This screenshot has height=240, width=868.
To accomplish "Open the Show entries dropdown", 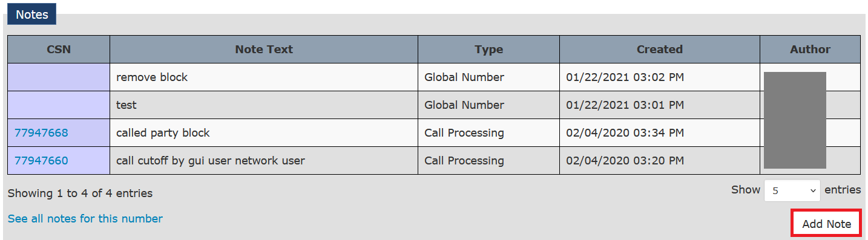I will (x=792, y=190).
